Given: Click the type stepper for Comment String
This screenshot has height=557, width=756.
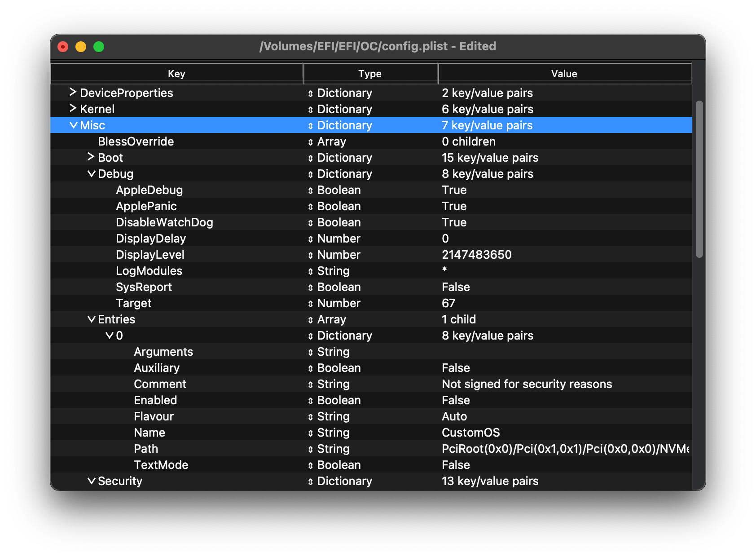Looking at the screenshot, I should [x=310, y=384].
